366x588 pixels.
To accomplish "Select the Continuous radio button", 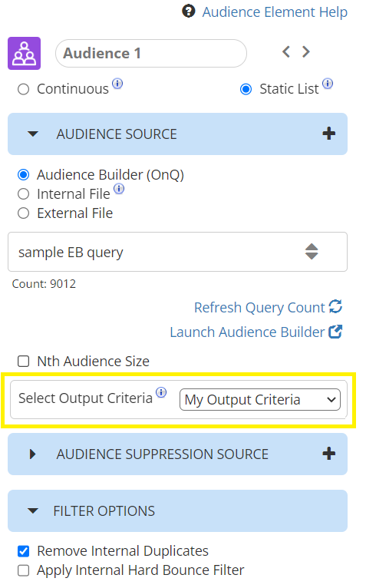I will pyautogui.click(x=23, y=89).
